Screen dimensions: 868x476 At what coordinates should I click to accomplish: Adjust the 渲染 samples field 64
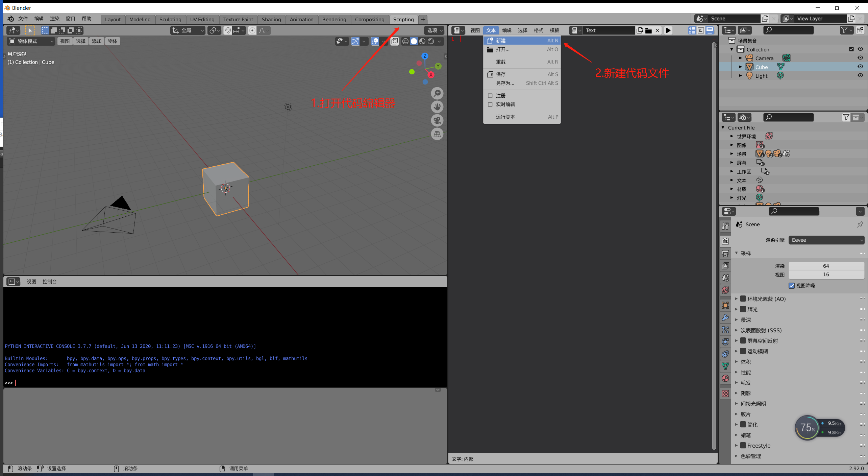click(x=826, y=266)
